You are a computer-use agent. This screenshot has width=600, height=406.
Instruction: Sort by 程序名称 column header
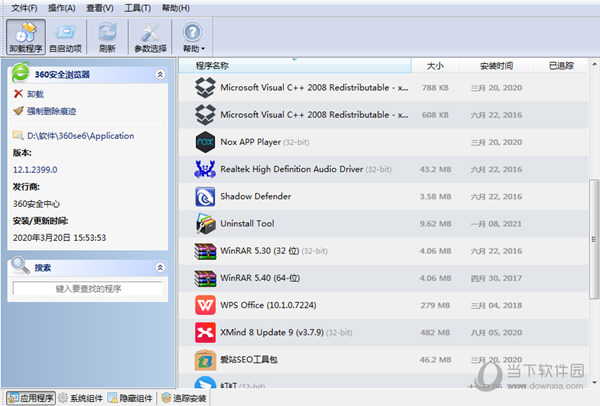click(295, 65)
